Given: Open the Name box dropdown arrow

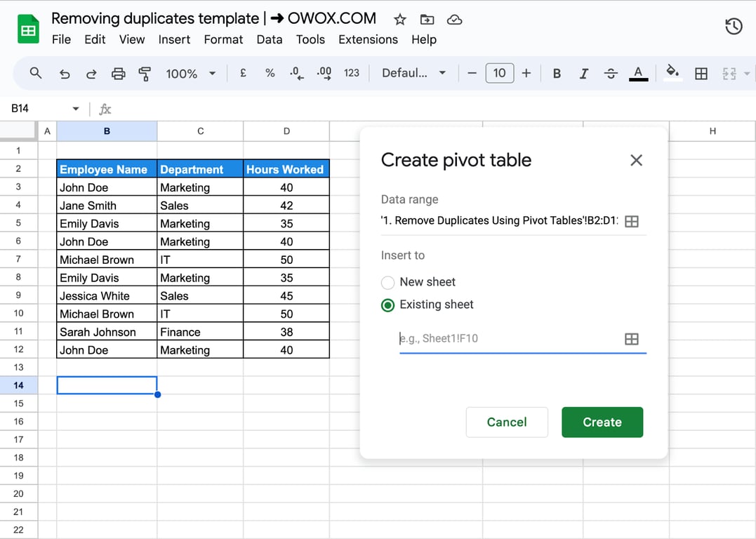Looking at the screenshot, I should point(76,109).
